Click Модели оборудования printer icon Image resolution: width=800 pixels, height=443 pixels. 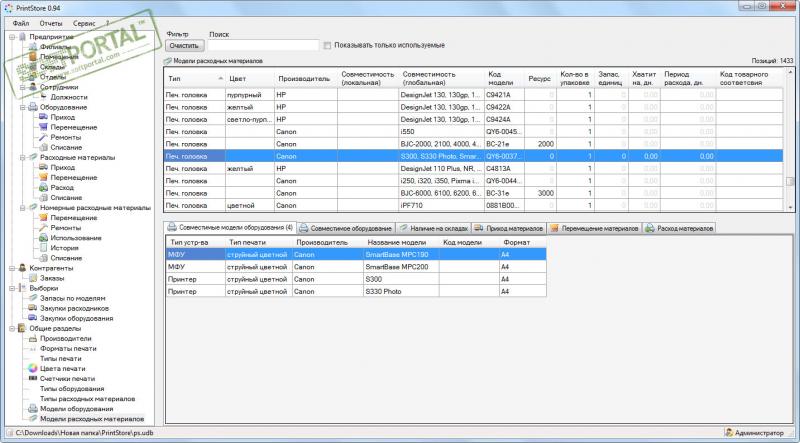(33, 409)
